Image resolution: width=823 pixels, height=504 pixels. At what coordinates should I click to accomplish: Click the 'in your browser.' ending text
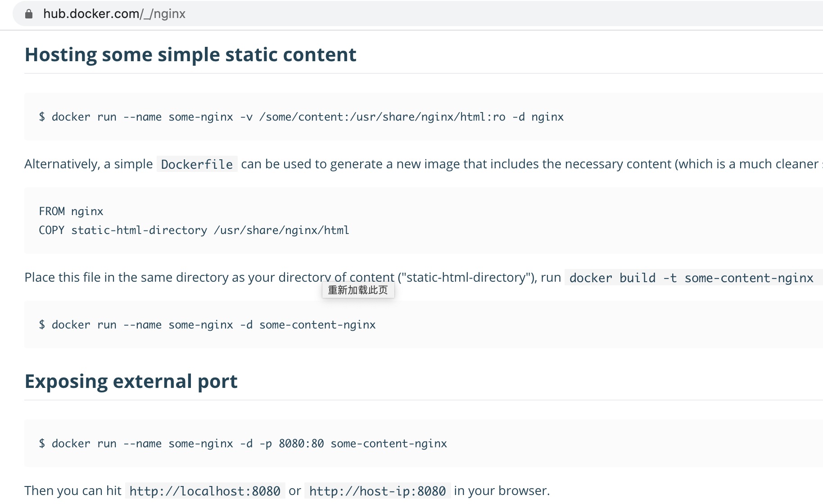502,491
